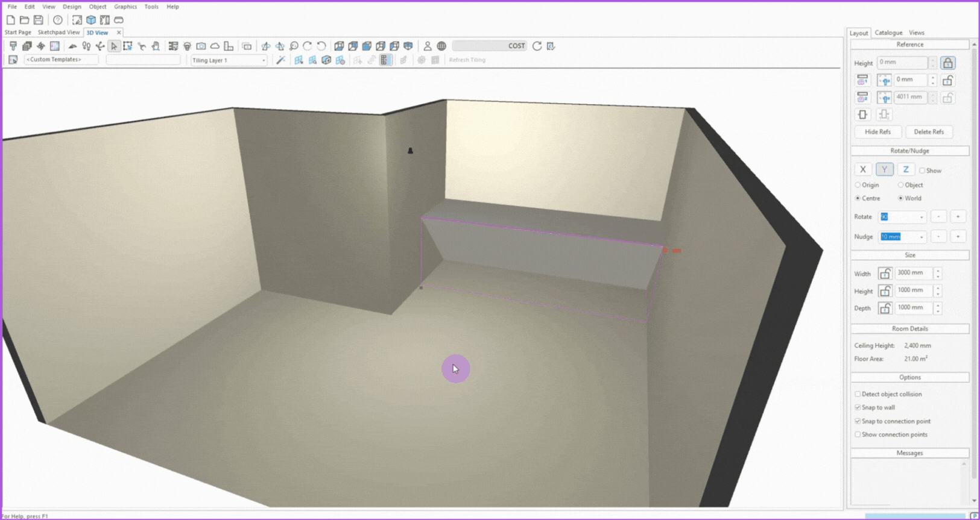Open the Graphics menu

(125, 7)
